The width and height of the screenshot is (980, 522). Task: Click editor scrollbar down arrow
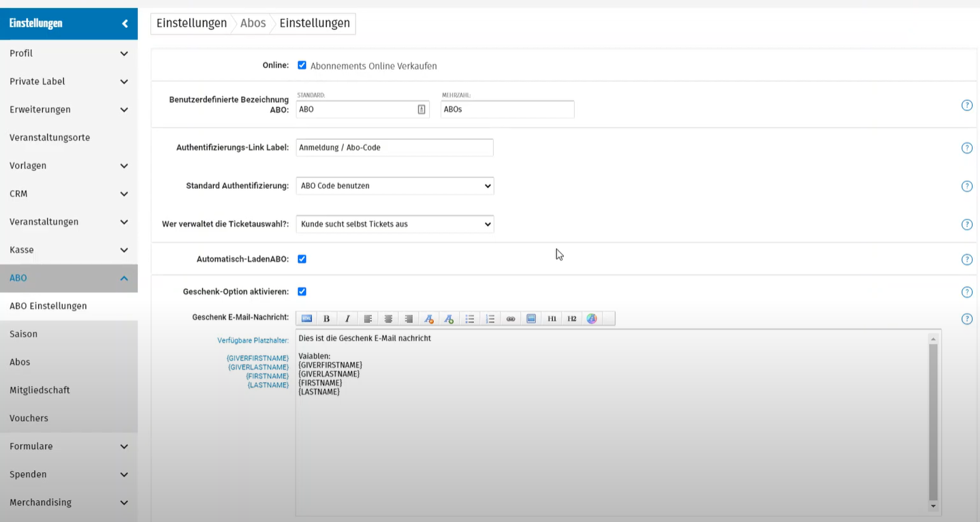[934, 507]
